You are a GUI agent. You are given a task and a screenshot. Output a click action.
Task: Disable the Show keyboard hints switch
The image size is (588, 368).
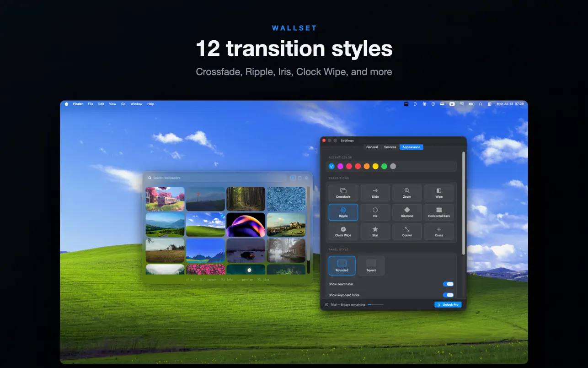tap(449, 295)
